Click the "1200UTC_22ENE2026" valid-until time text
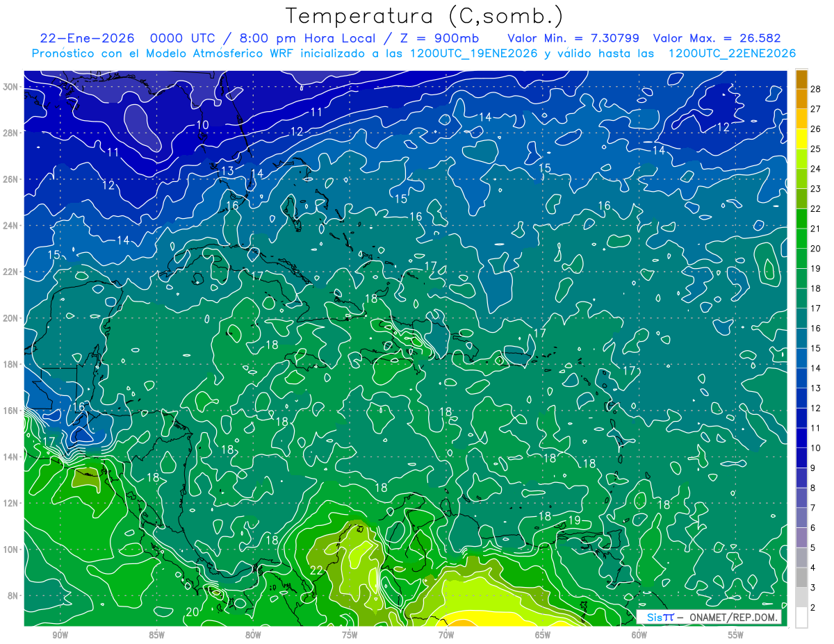Viewport: 834px width, 644px height. click(731, 53)
